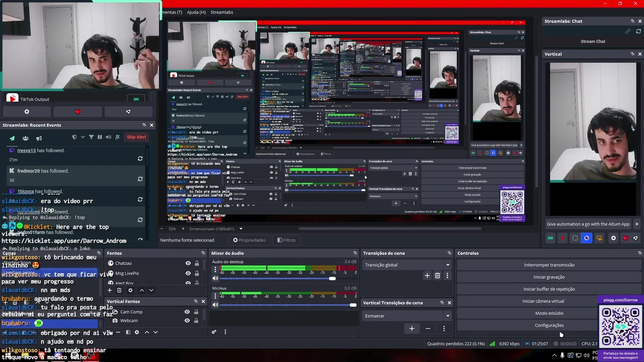644x362 pixels.
Task: Click the Skip Alert button
Action: pyautogui.click(x=136, y=137)
